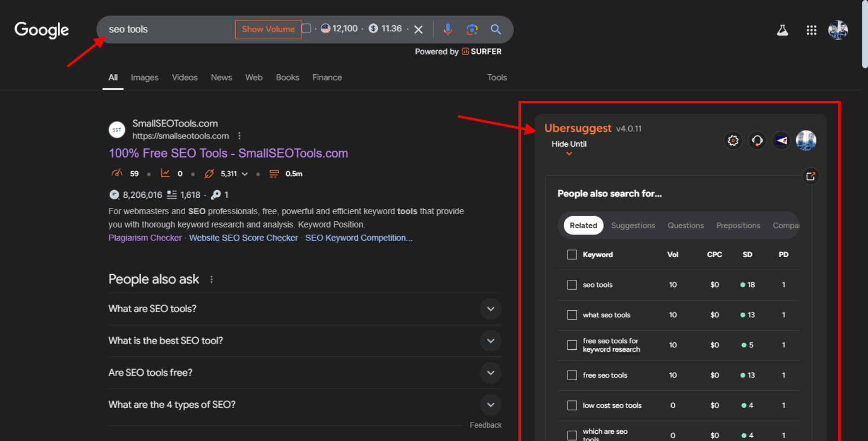
Task: Open SEO Keyword Competition sitelink
Action: click(359, 238)
